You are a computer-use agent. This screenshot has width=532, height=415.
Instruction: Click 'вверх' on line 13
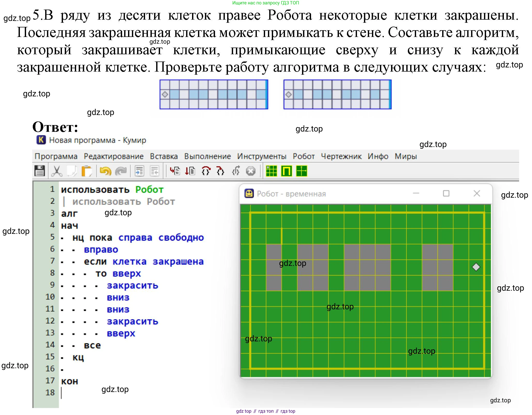tap(121, 333)
